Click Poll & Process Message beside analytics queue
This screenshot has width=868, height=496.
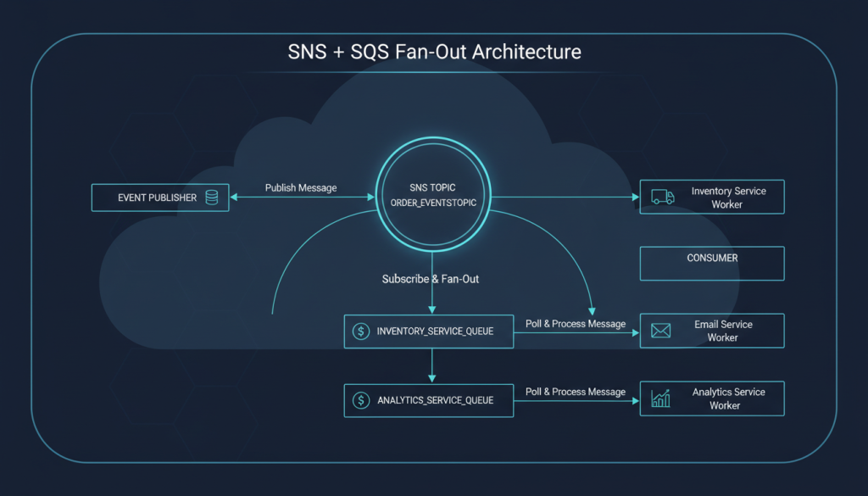click(x=576, y=392)
